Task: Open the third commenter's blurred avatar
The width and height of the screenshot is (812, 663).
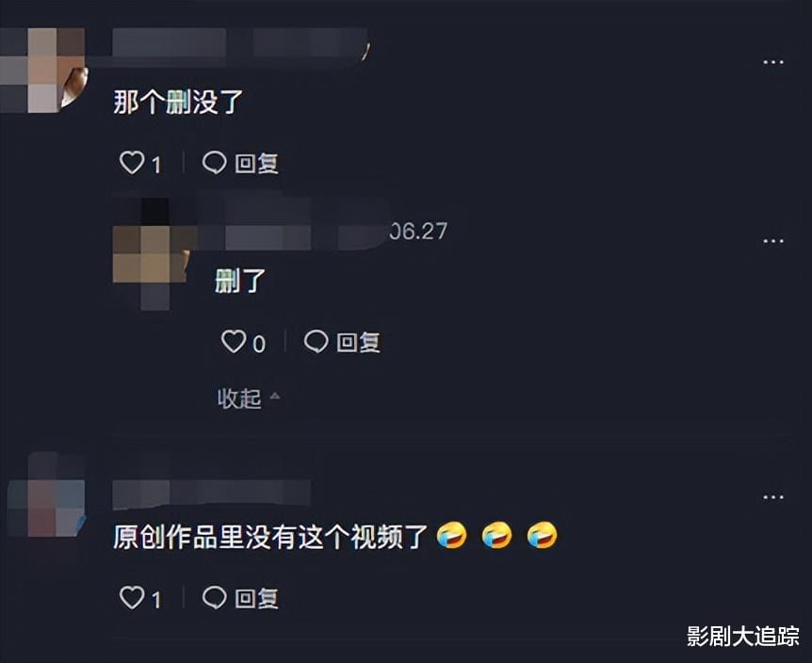Action: click(45, 494)
